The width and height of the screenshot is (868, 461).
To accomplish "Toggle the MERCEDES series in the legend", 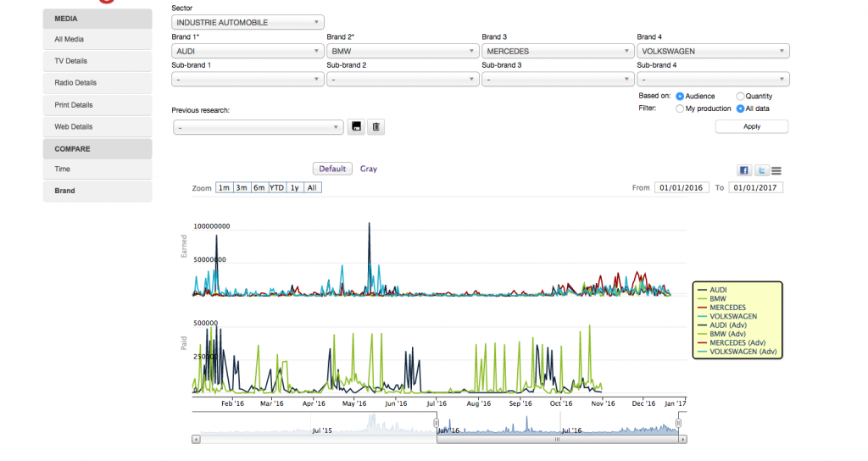I will (722, 308).
